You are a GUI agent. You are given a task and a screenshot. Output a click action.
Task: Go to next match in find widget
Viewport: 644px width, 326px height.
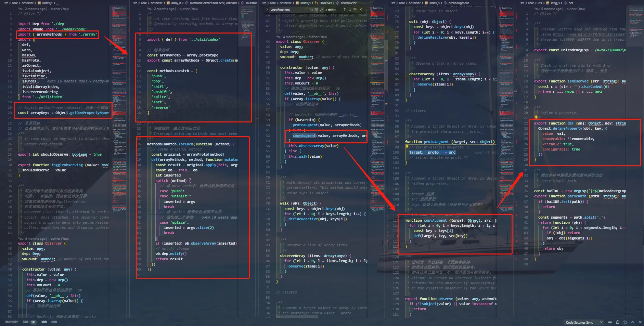(350, 10)
